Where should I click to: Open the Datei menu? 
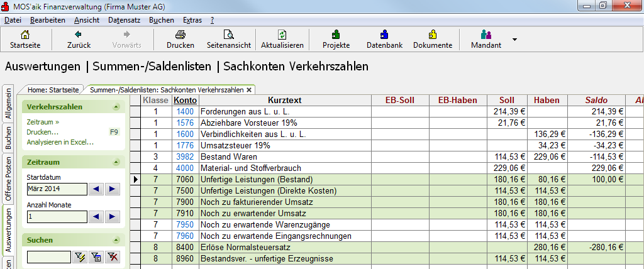[13, 20]
